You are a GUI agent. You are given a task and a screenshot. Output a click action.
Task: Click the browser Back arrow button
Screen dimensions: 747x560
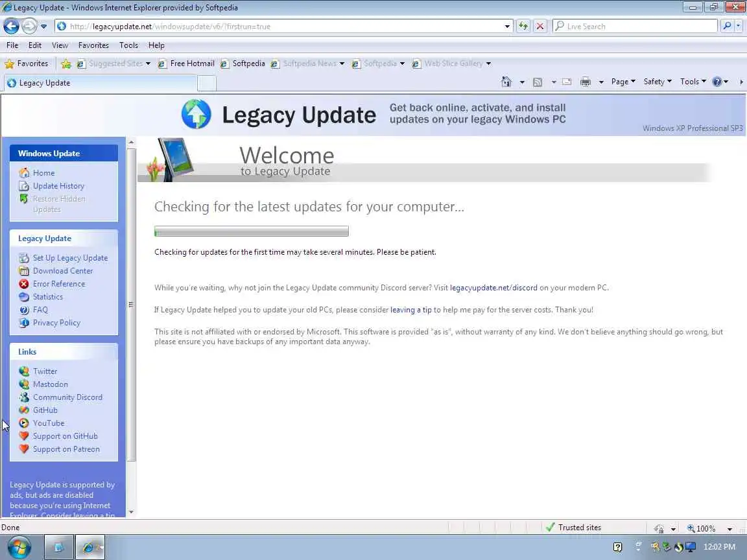[x=11, y=26]
